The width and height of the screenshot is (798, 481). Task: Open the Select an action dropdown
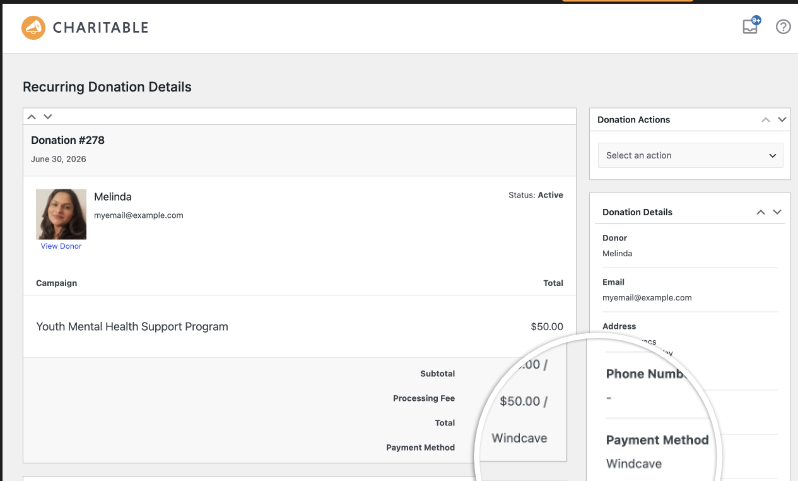click(691, 155)
